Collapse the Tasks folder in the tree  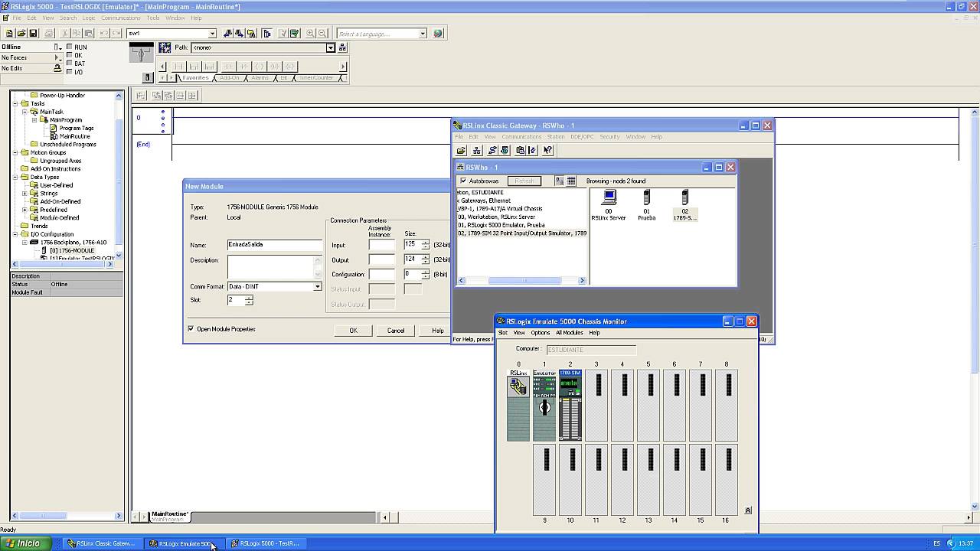coord(15,103)
